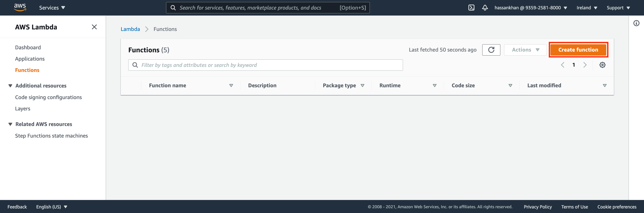Screen dimensions: 644x213
Task: Collapse Additional resources section
Action: [x=10, y=86]
